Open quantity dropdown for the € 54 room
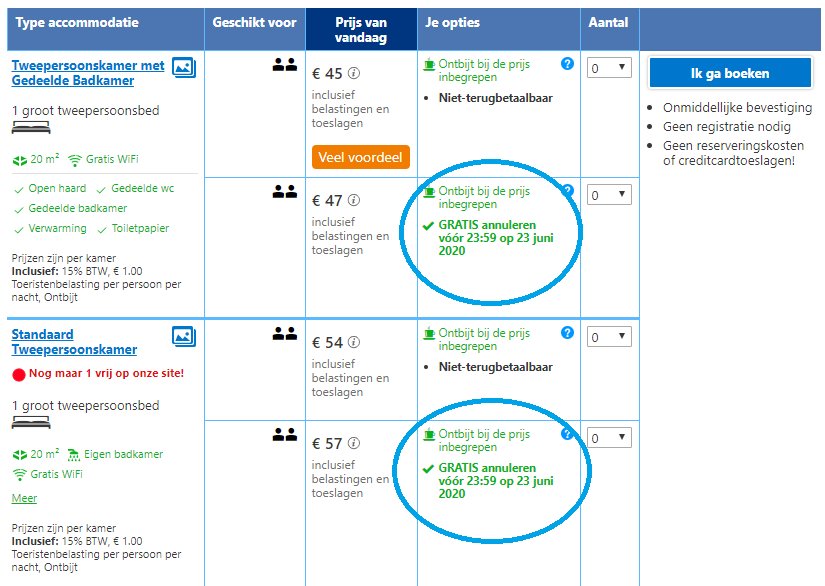 (x=609, y=337)
